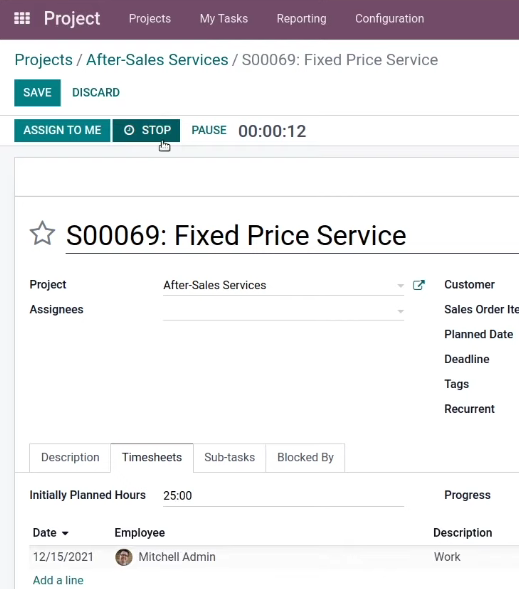Expand the Project field dropdown arrow
This screenshot has height=589, width=519.
point(400,286)
